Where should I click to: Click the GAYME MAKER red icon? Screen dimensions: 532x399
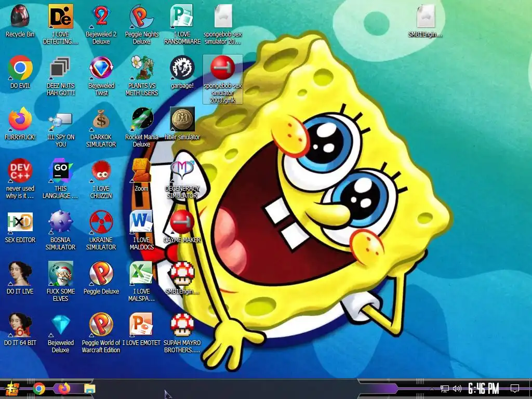pyautogui.click(x=182, y=222)
